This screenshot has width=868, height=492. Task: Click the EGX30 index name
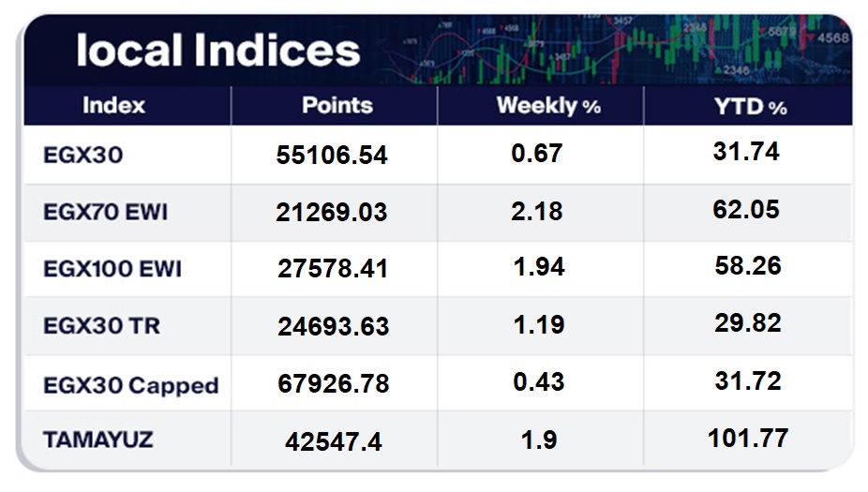[83, 155]
